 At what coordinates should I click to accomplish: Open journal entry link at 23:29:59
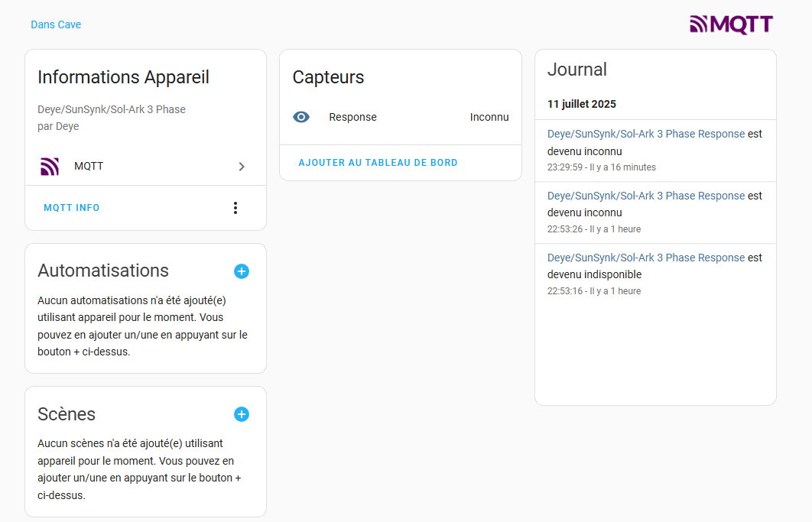coord(646,134)
